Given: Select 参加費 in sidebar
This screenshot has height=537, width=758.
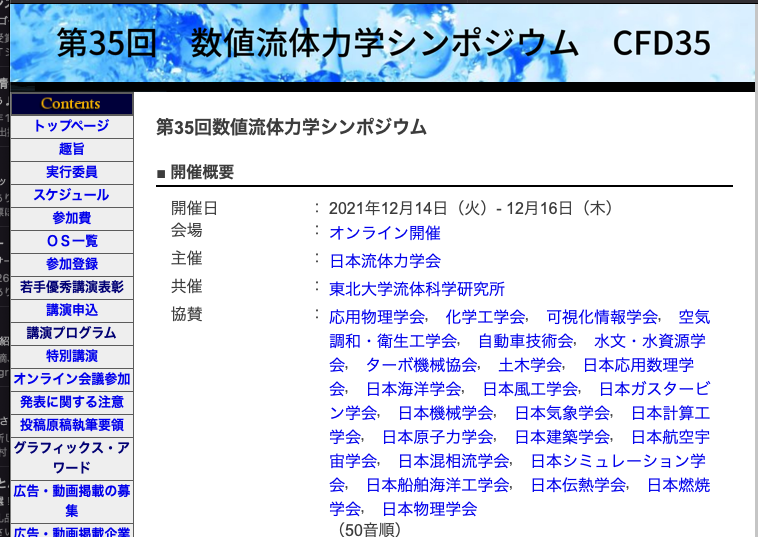Looking at the screenshot, I should (x=72, y=218).
